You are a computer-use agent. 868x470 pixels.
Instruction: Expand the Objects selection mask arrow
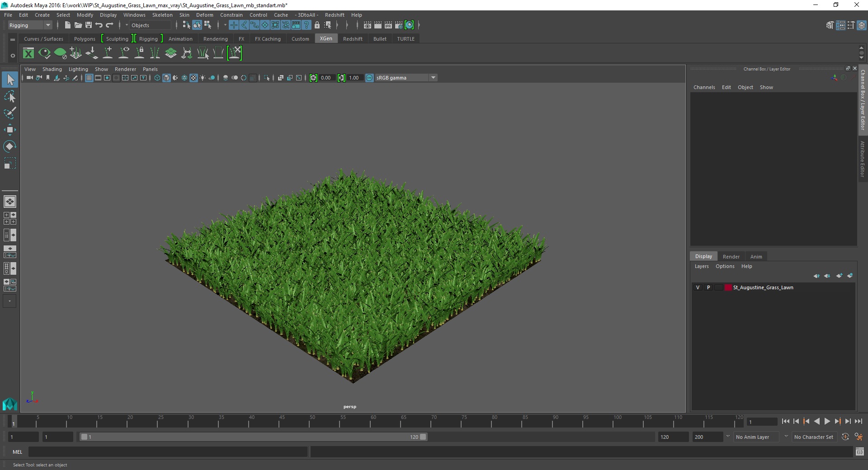127,25
